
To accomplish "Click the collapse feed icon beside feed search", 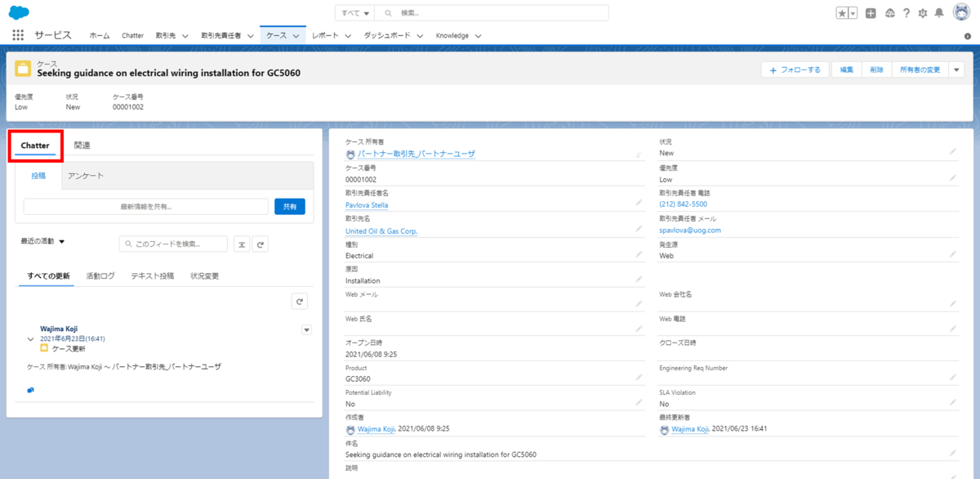I will (242, 244).
